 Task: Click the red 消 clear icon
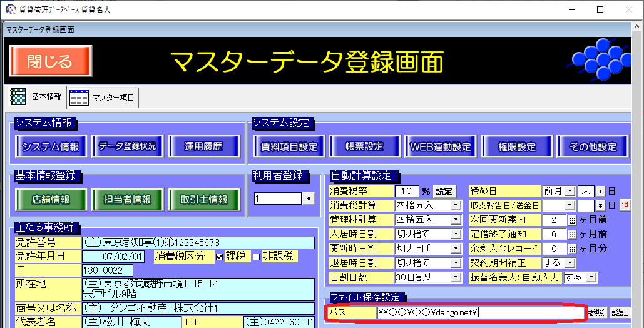coord(625,205)
